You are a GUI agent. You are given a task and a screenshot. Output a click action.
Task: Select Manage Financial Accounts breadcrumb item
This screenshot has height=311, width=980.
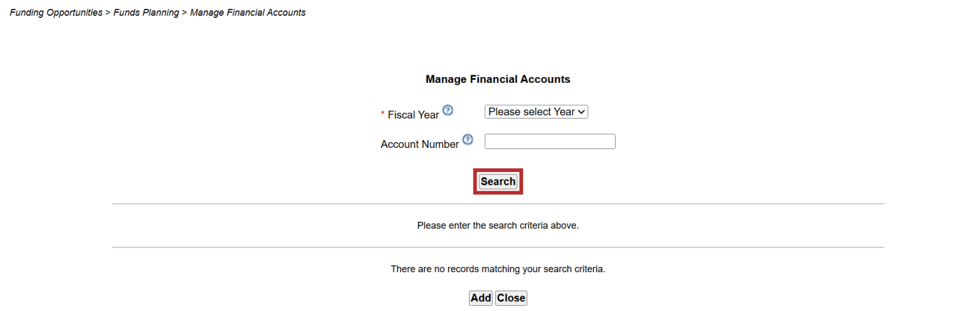[248, 13]
